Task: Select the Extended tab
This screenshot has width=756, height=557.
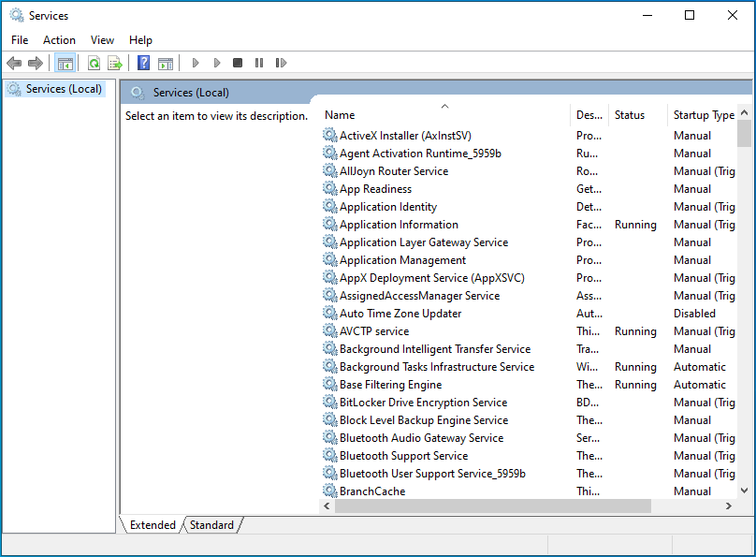Action: (153, 525)
